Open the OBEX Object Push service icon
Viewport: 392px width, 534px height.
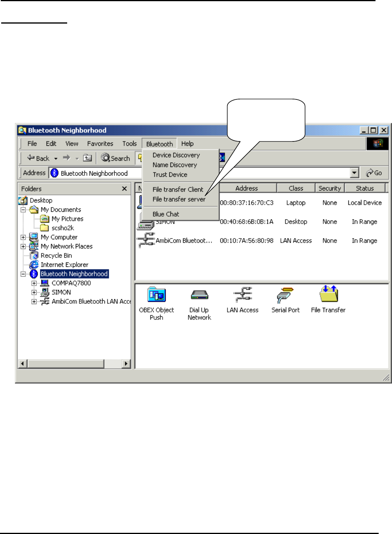click(x=156, y=295)
